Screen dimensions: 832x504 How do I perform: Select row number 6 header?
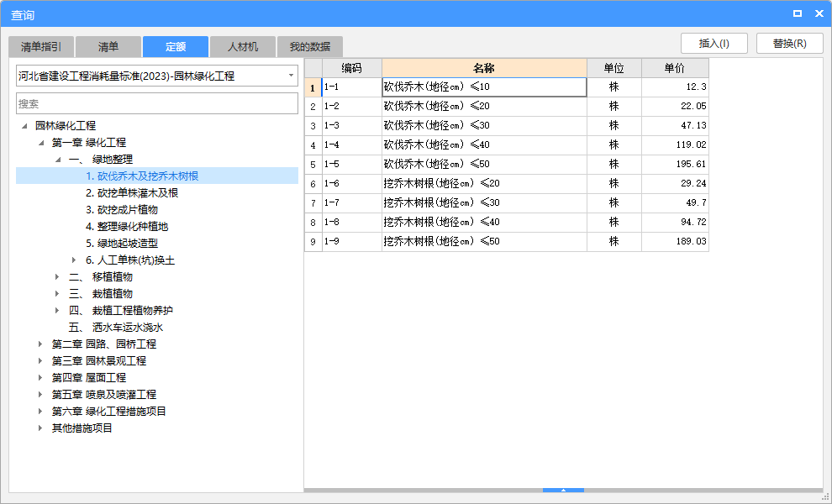313,184
